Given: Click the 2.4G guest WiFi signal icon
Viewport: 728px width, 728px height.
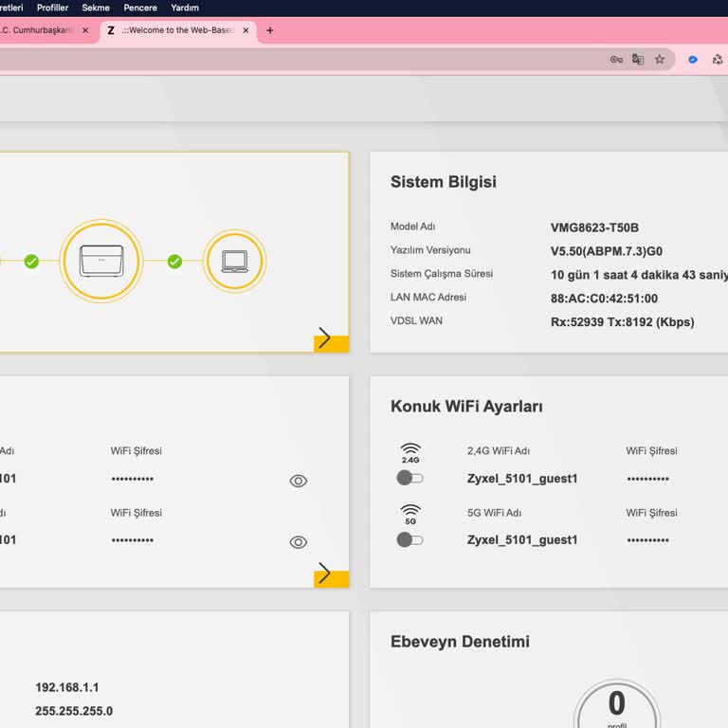Looking at the screenshot, I should (x=410, y=452).
